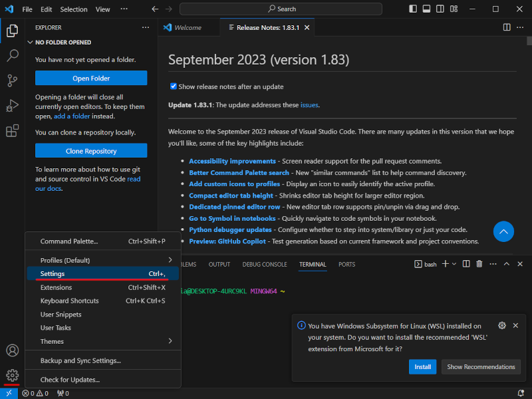Click the Clone Repository button
Image resolution: width=532 pixels, height=399 pixels.
pos(91,151)
